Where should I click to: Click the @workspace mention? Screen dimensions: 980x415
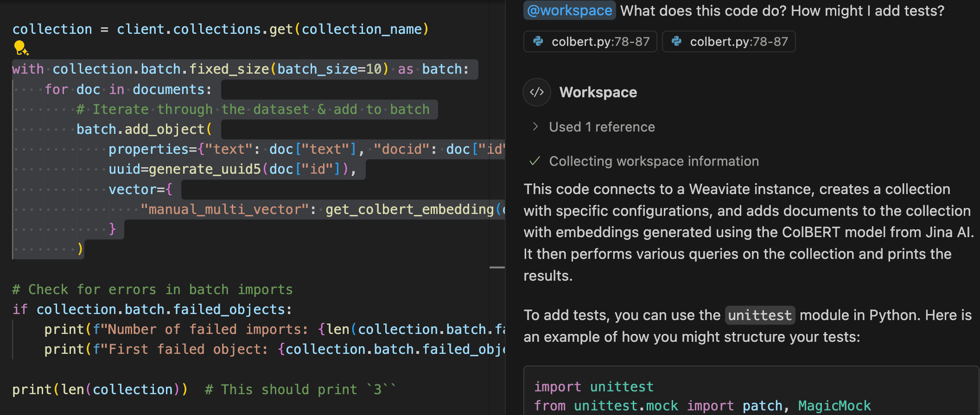click(x=569, y=10)
